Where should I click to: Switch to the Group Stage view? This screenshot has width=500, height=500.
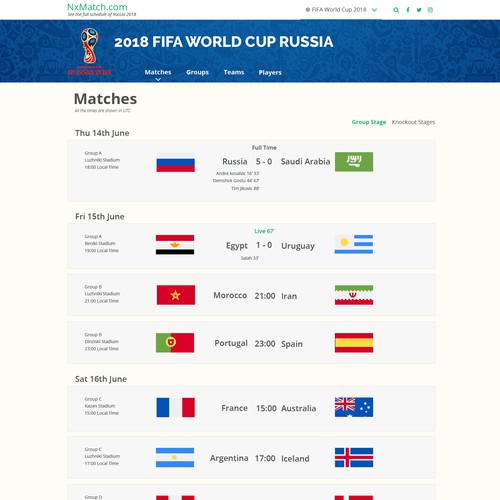[369, 122]
